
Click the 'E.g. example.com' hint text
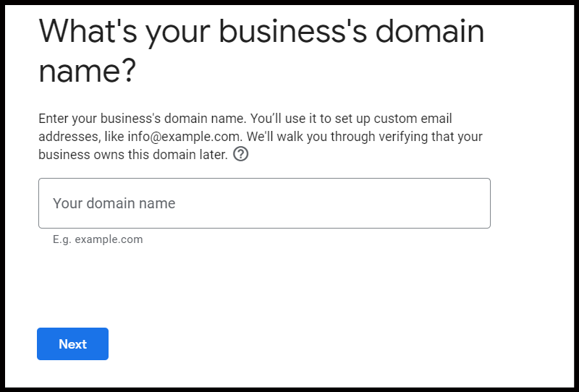[x=98, y=239]
